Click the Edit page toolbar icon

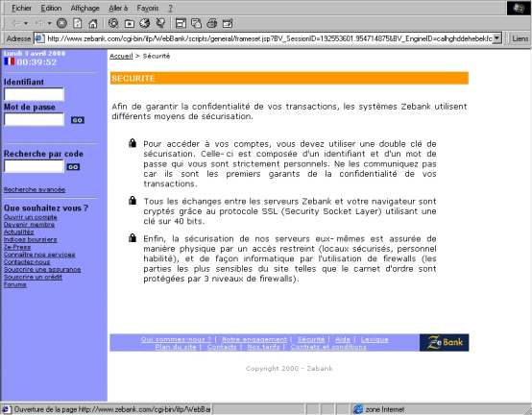tap(228, 23)
